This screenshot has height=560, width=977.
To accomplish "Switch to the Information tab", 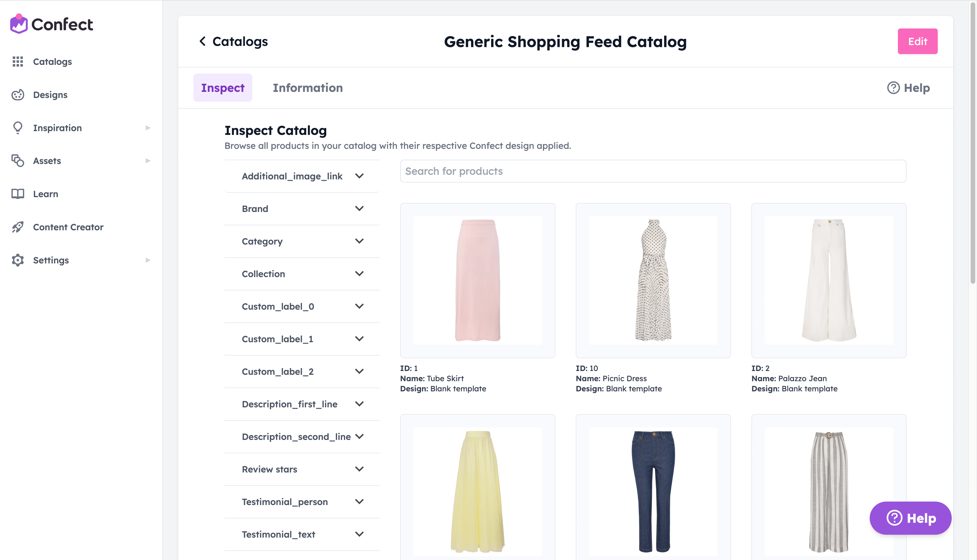I will click(x=308, y=88).
